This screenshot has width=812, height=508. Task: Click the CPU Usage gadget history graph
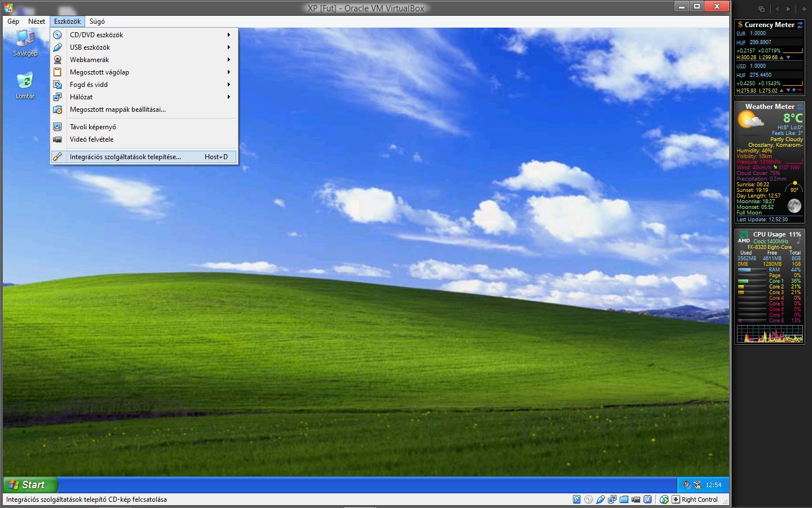[770, 334]
